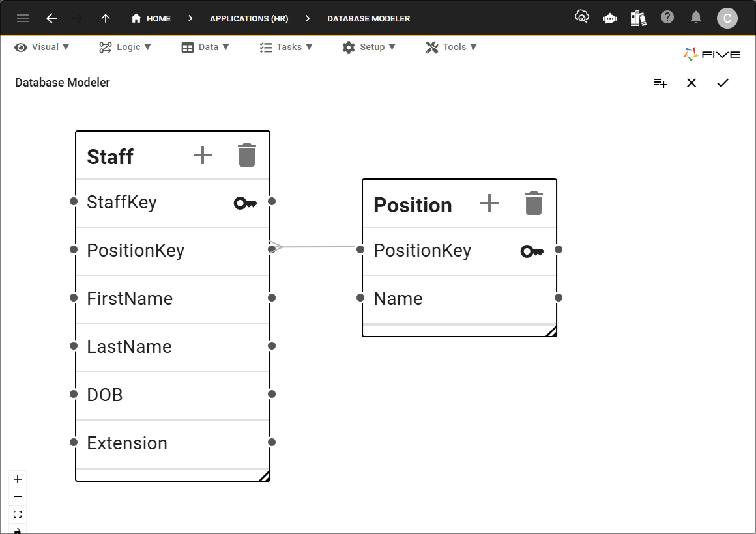Click the Position table PositionKey key icon
Image resolution: width=756 pixels, height=534 pixels.
[x=532, y=251]
